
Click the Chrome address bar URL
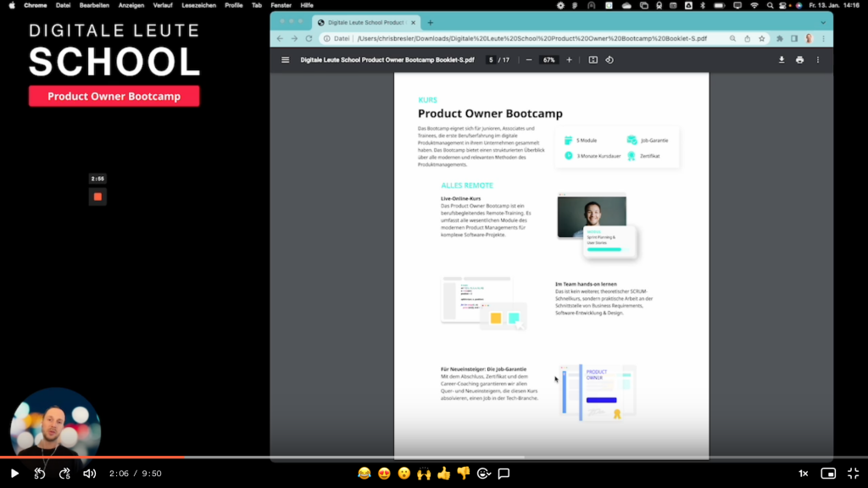coord(531,39)
